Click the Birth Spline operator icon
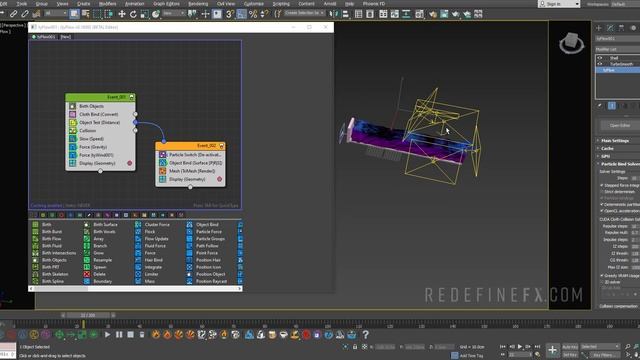This screenshot has height=360, width=640. click(x=36, y=281)
